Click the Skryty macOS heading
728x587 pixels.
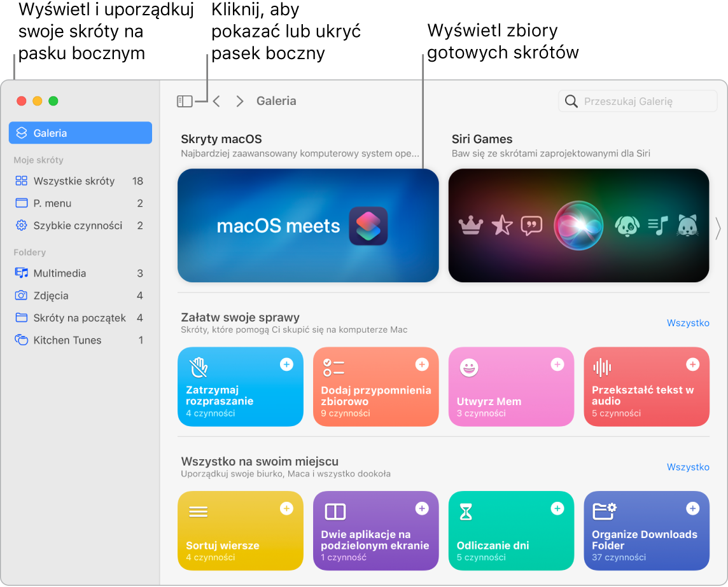pyautogui.click(x=221, y=139)
